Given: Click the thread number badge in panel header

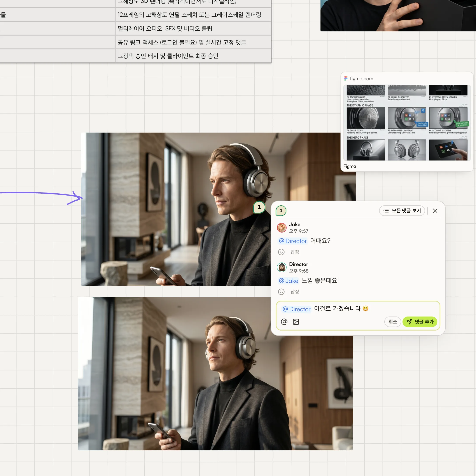Looking at the screenshot, I should click(281, 211).
